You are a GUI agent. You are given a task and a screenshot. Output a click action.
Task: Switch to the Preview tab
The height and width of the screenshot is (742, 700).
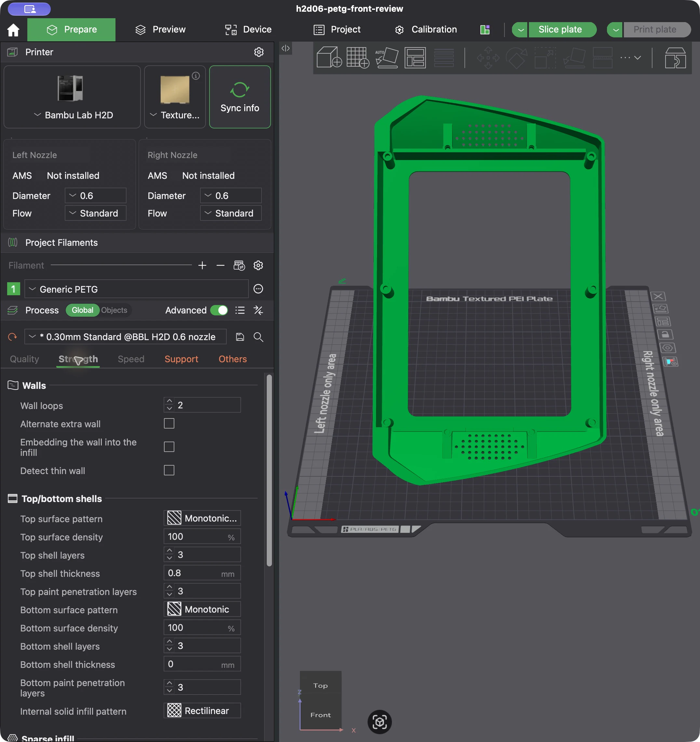pos(161,30)
